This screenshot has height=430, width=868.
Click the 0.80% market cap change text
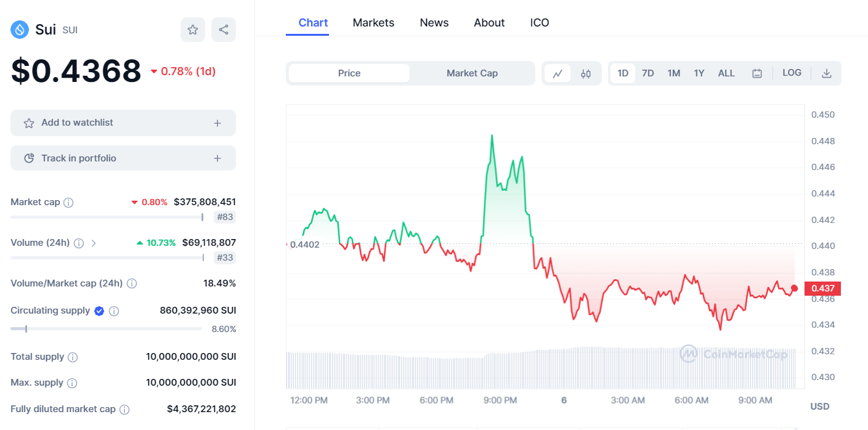pos(149,202)
